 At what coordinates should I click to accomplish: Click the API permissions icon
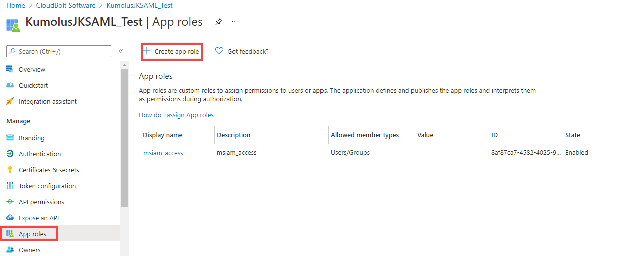tap(10, 202)
